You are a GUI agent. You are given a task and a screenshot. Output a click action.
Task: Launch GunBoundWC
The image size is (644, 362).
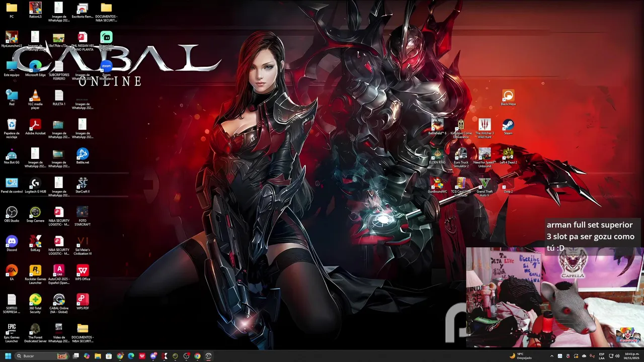point(437,185)
